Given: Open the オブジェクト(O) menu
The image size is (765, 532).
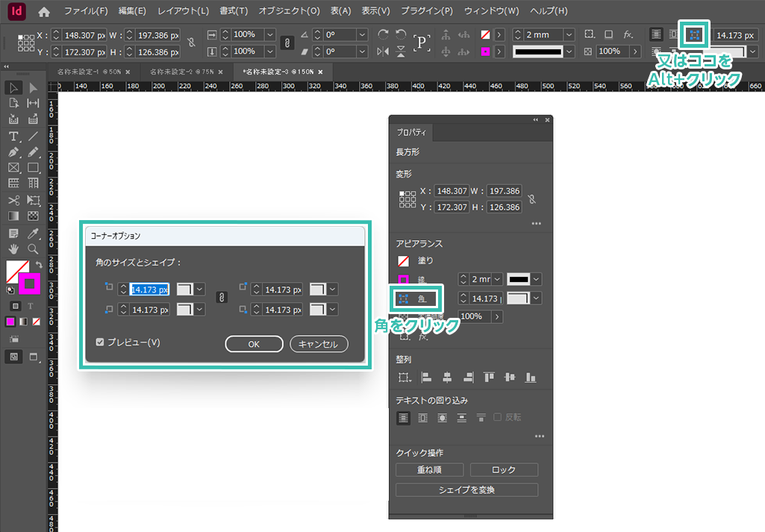Looking at the screenshot, I should [290, 10].
